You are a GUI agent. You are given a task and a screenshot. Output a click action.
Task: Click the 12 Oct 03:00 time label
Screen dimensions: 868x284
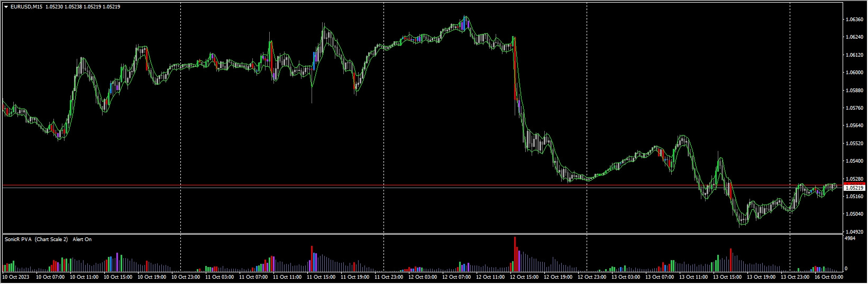pyautogui.click(x=424, y=277)
